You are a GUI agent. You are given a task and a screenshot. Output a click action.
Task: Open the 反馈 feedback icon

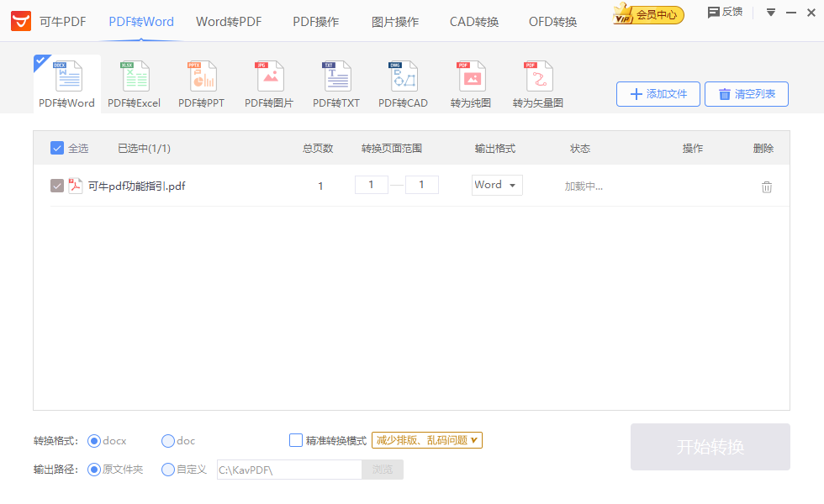[713, 12]
